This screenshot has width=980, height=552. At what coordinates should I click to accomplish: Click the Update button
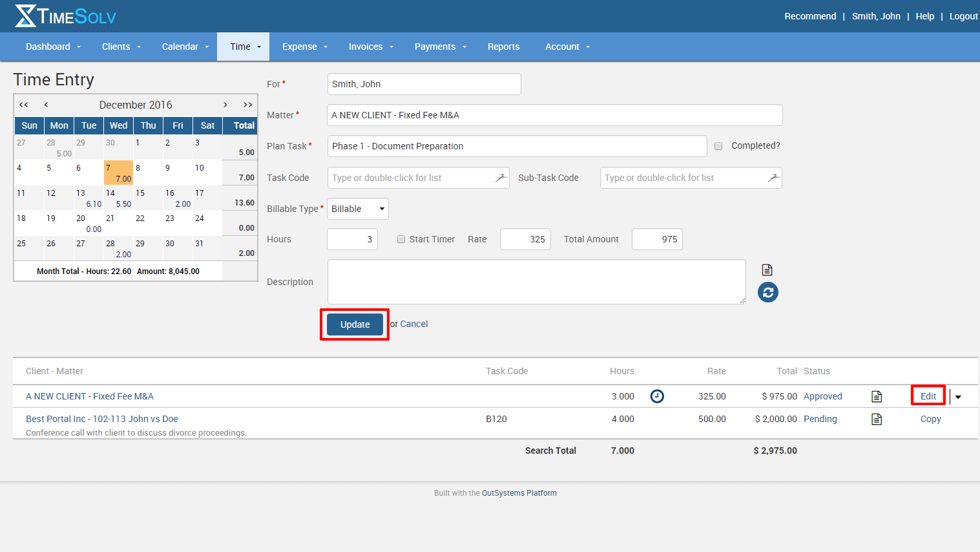(x=355, y=324)
